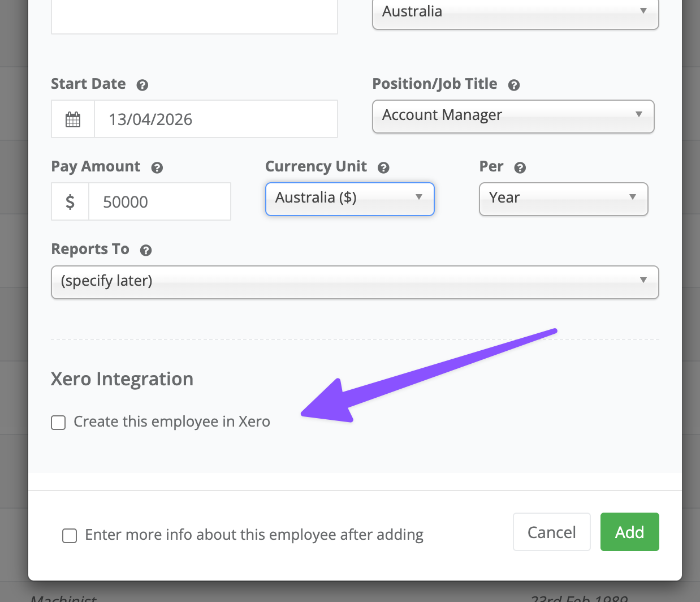Viewport: 700px width, 602px height.
Task: Click the green Add button
Action: (x=629, y=532)
